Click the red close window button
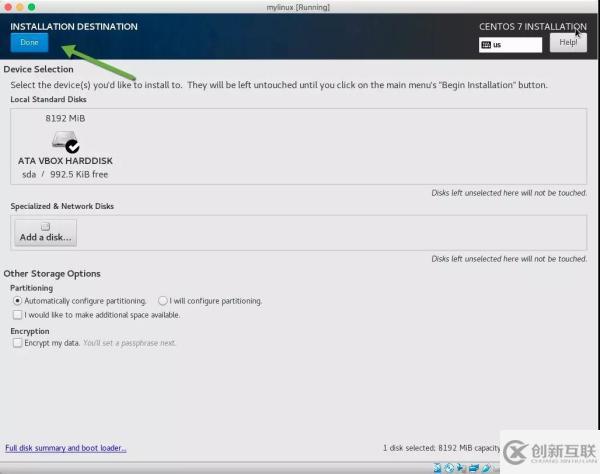Viewport: 600px width, 474px height. tap(8, 7)
